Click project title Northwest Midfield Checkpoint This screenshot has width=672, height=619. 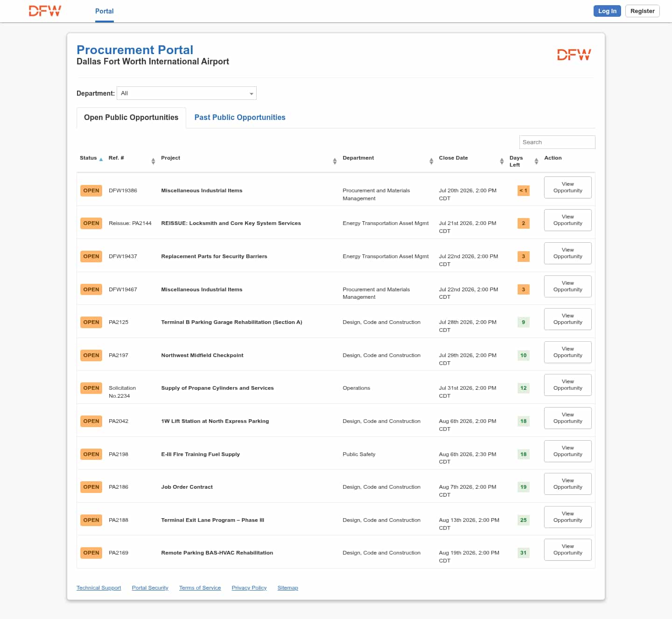pos(202,355)
